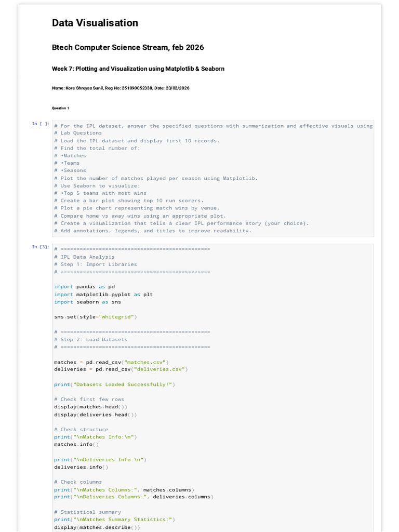Click the 'import seaborn as sns' line

87,302
